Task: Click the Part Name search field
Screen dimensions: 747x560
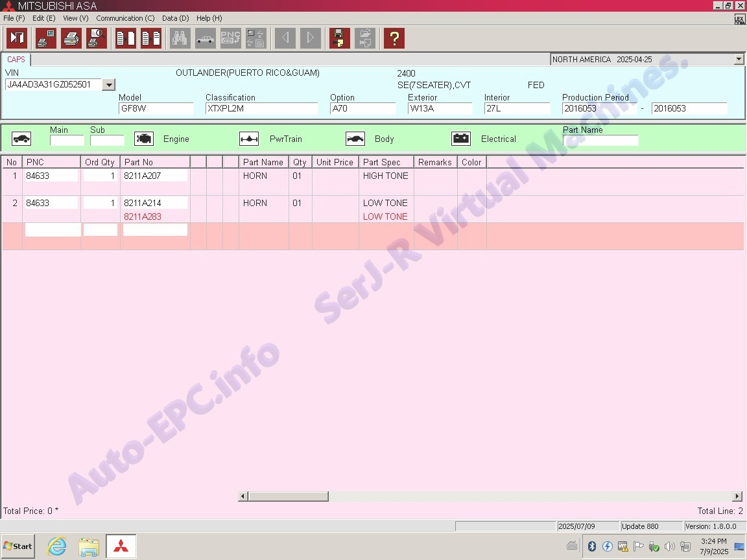Action: (x=600, y=141)
